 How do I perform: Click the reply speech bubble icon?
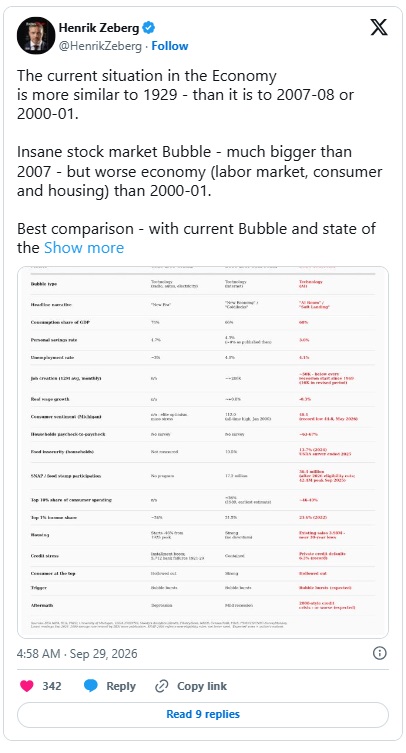(x=91, y=686)
